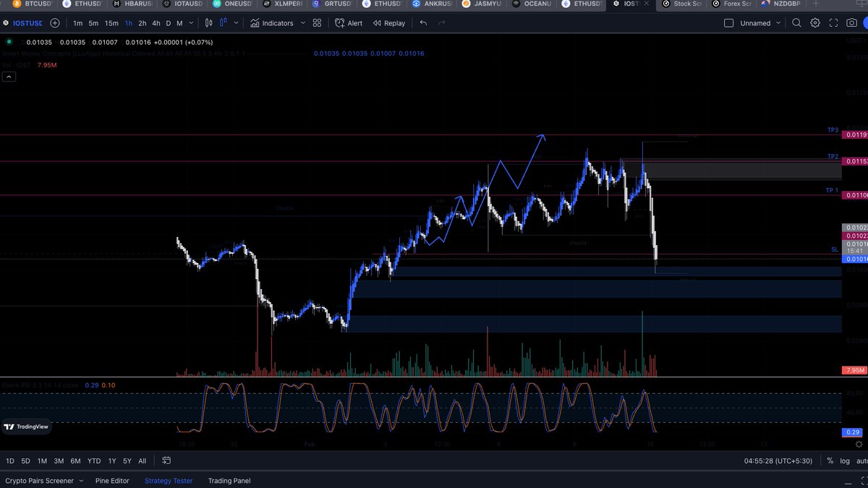The height and width of the screenshot is (488, 868).
Task: Take a chart snapshot with camera icon
Action: pos(852,22)
